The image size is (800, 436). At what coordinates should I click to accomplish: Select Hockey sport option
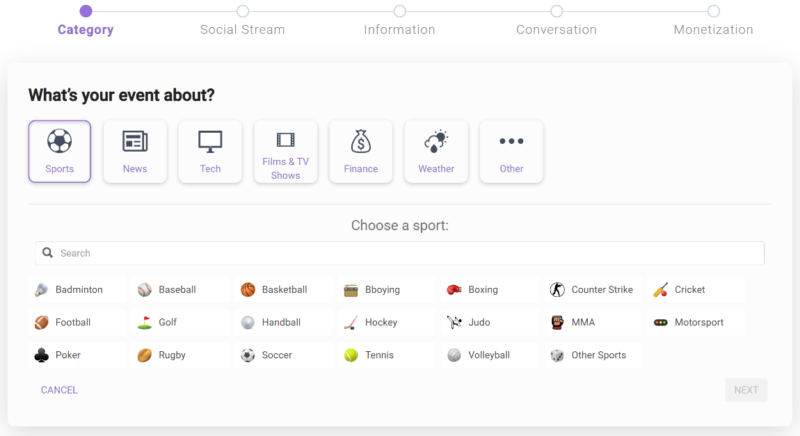point(386,322)
